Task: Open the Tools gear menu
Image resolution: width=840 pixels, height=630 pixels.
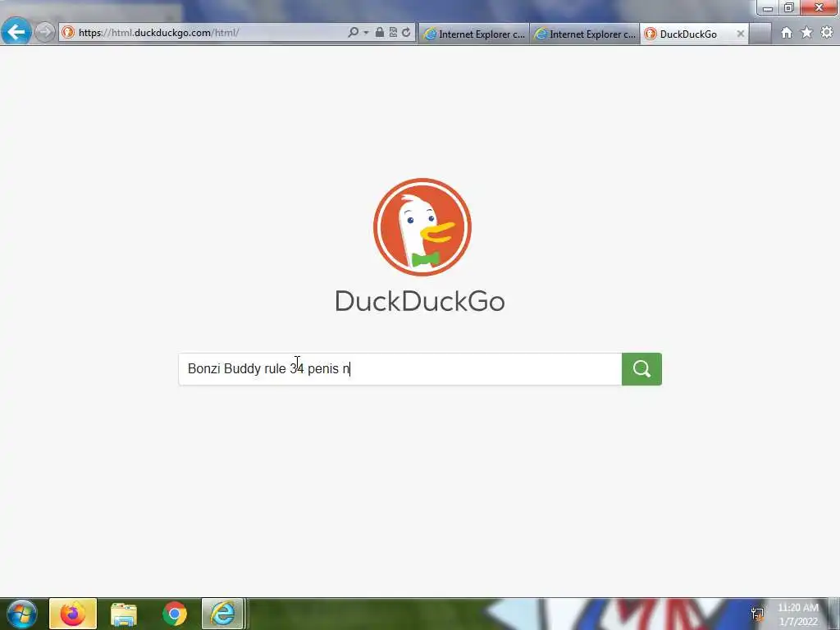Action: pos(827,33)
